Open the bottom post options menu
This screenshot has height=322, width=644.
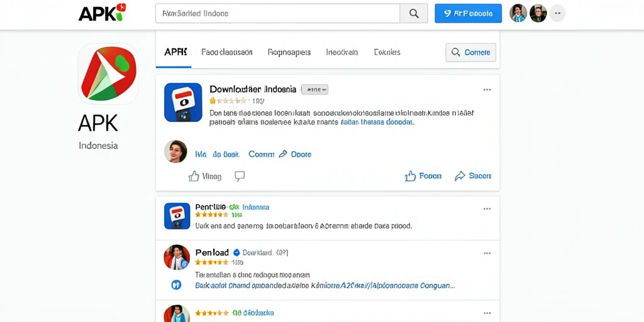coord(487,313)
